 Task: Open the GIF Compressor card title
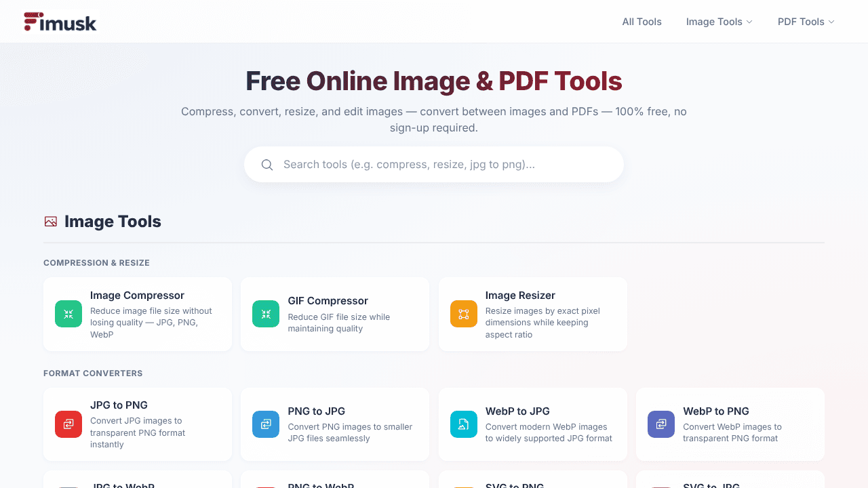(328, 301)
